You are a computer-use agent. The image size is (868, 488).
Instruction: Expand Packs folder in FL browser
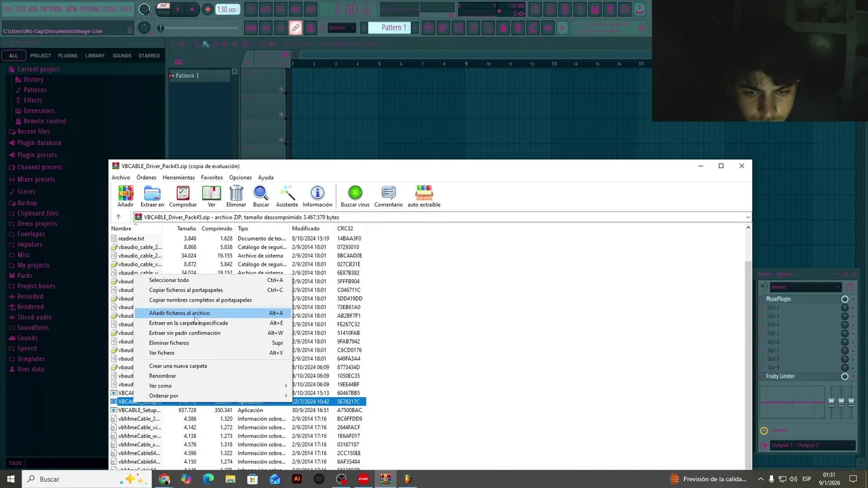point(24,276)
